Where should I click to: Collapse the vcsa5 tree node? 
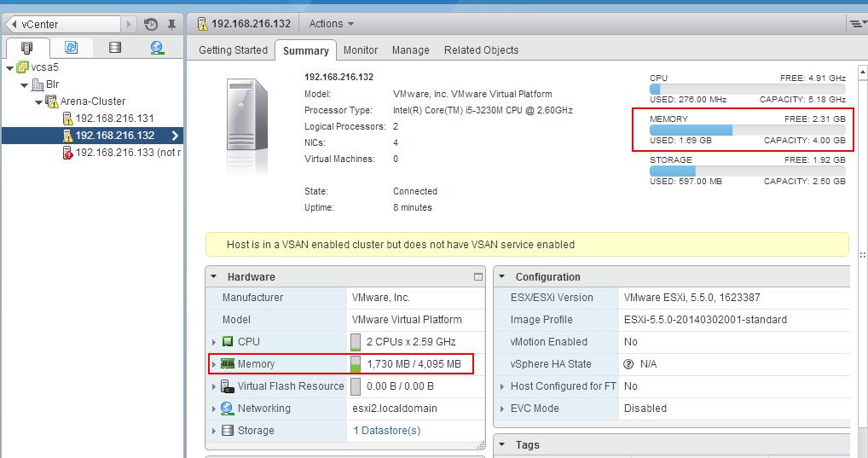pyautogui.click(x=9, y=68)
